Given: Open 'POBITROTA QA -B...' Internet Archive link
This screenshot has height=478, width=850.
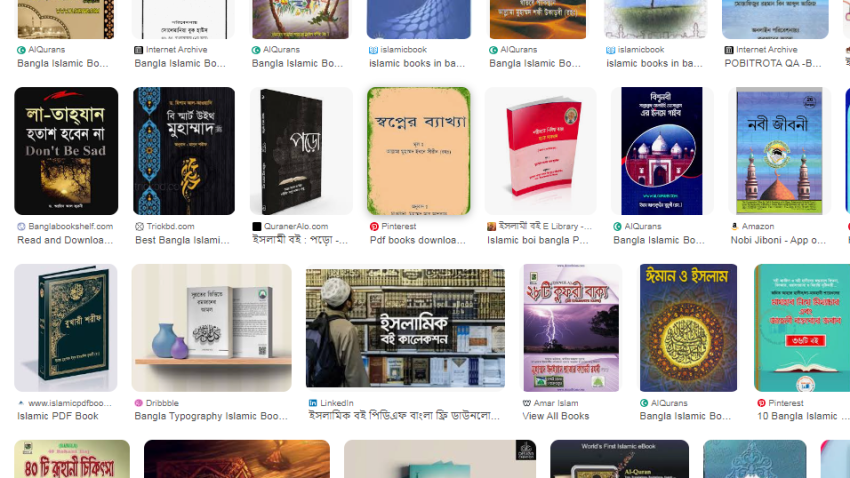Looking at the screenshot, I should coord(773,63).
